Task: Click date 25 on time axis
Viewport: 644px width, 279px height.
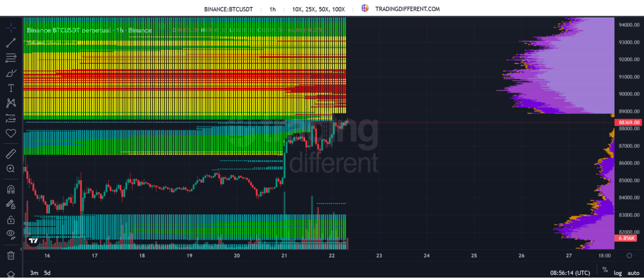Action: [x=474, y=256]
